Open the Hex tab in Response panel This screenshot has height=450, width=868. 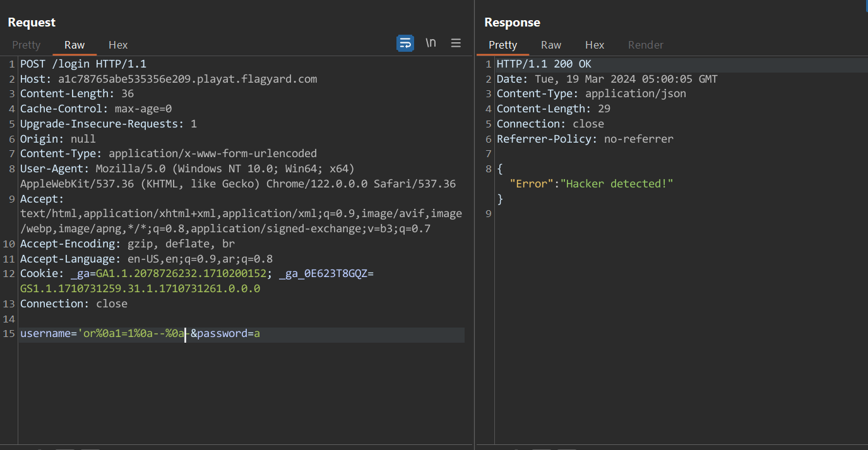(x=595, y=45)
